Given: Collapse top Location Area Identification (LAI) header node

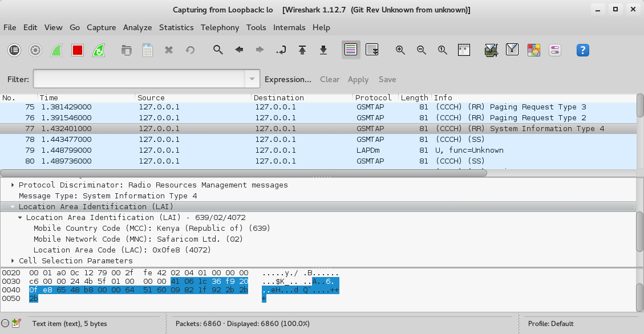Looking at the screenshot, I should [13, 207].
